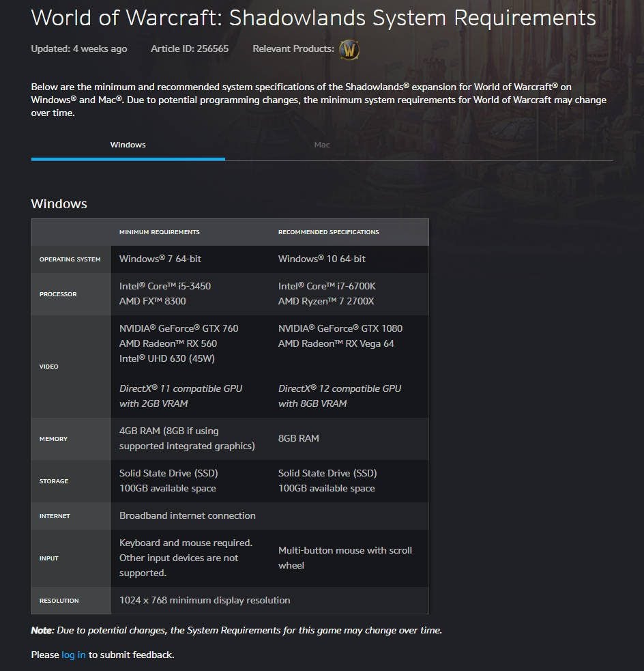Screen dimensions: 644x671
Task: Click the 'Processor' row label
Action: [x=58, y=294]
